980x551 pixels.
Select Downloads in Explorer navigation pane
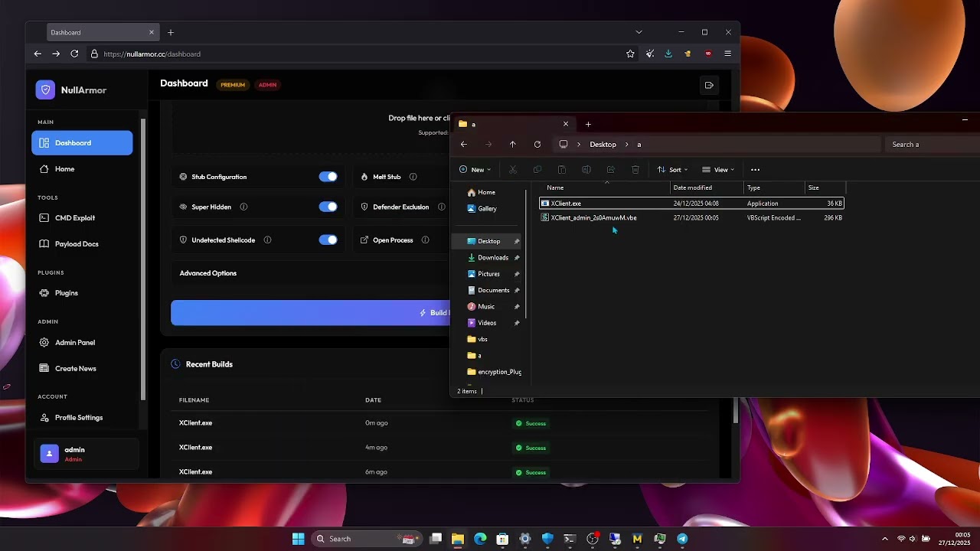(492, 258)
